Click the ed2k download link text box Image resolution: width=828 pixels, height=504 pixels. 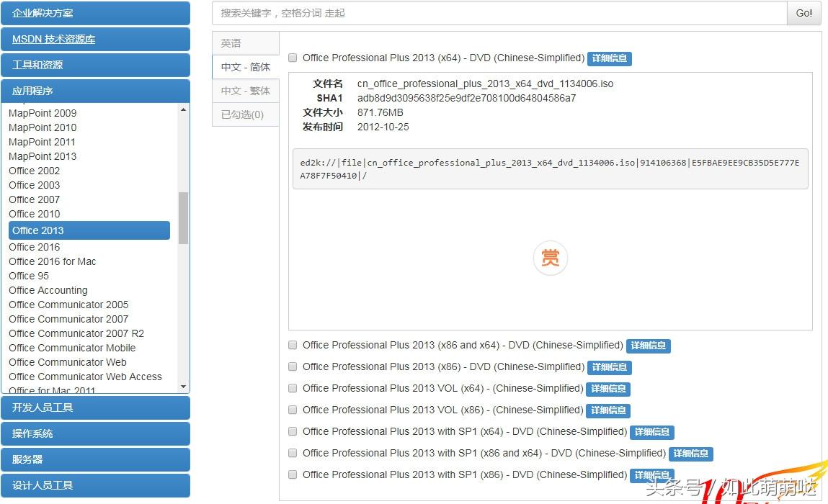[551, 169]
